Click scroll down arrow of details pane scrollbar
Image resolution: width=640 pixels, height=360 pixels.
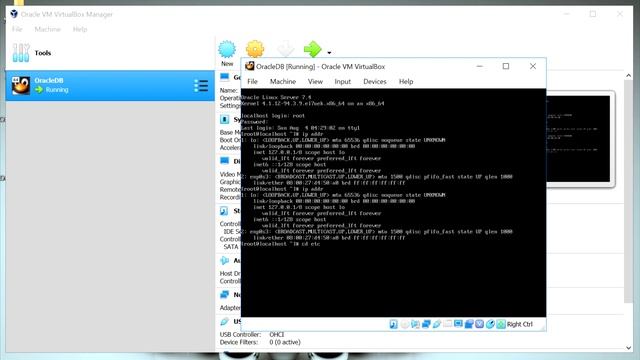point(629,348)
